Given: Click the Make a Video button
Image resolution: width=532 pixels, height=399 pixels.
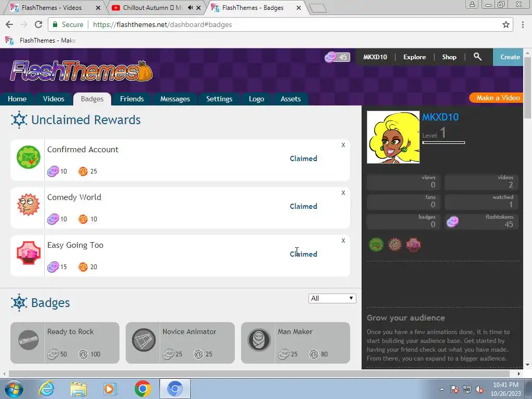Looking at the screenshot, I should (496, 98).
